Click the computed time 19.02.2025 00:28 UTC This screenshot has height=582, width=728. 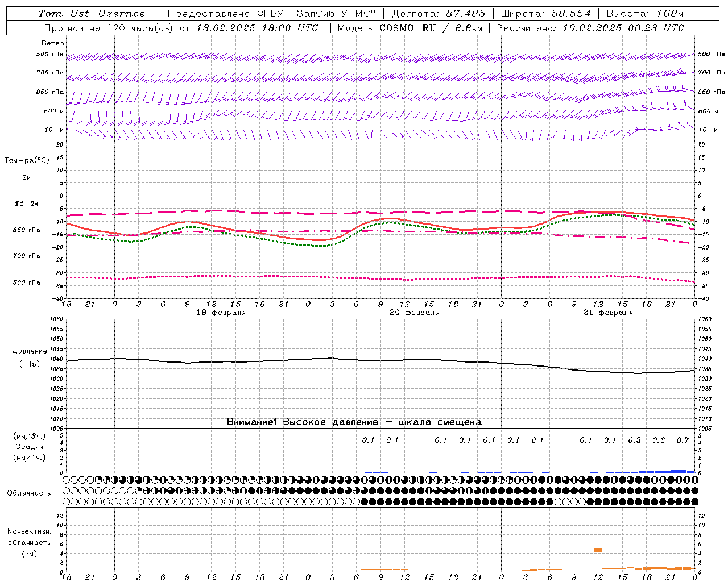pyautogui.click(x=623, y=28)
